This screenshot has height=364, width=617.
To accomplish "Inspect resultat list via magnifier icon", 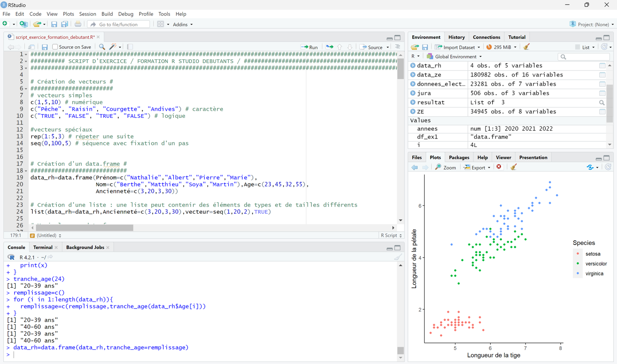I will click(x=602, y=102).
